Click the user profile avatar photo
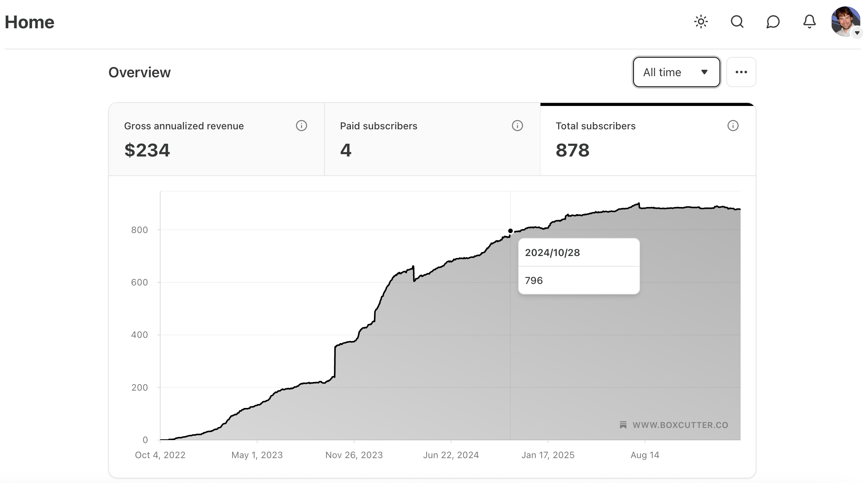 (x=844, y=20)
